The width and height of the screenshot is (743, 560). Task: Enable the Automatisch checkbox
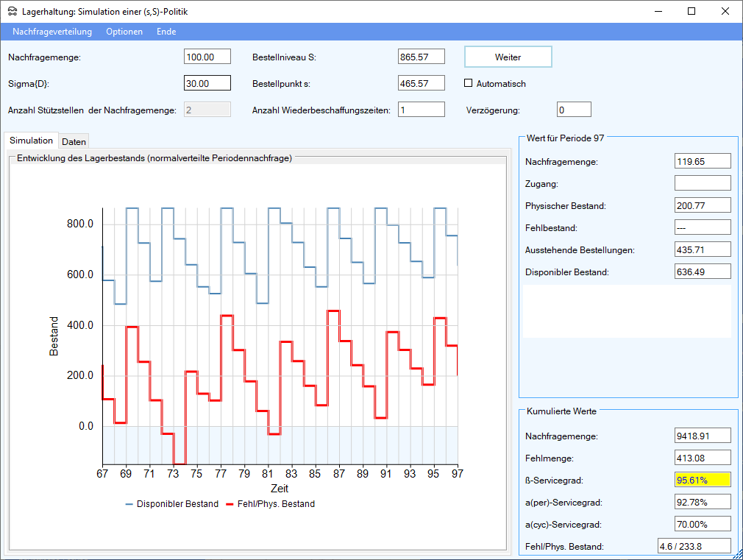click(468, 83)
